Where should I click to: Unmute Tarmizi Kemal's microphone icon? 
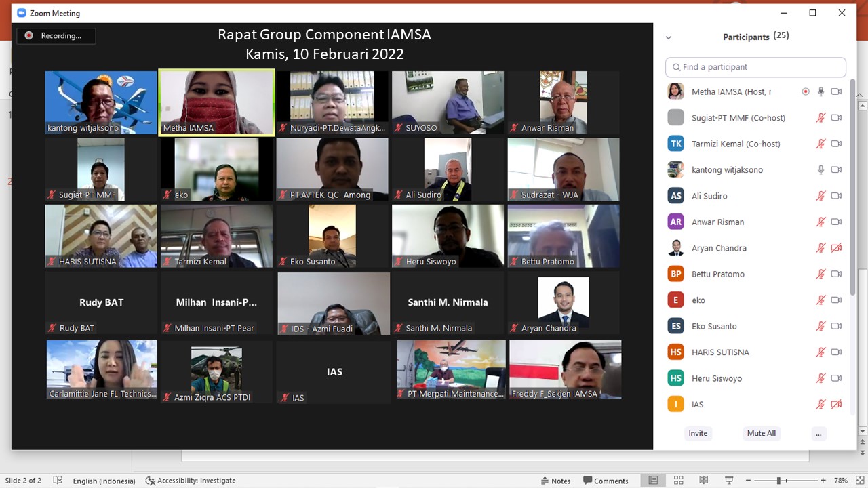[821, 144]
